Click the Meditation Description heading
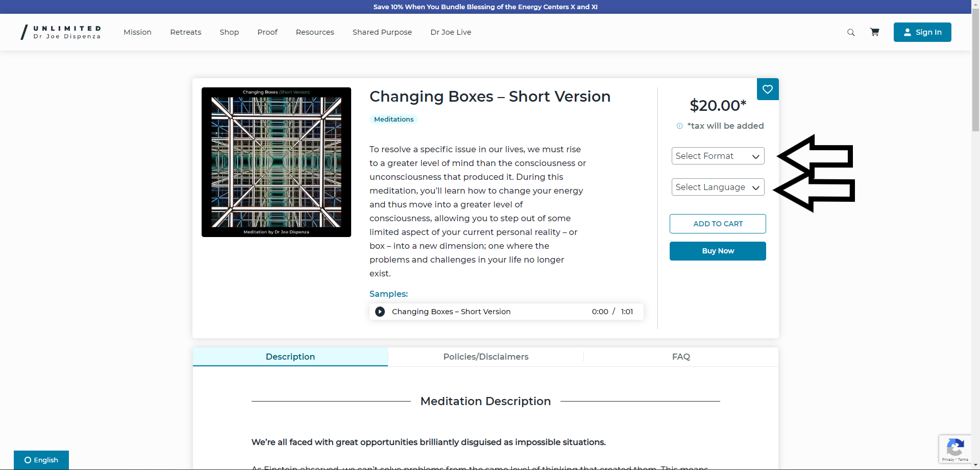Image resolution: width=980 pixels, height=470 pixels. coord(485,401)
